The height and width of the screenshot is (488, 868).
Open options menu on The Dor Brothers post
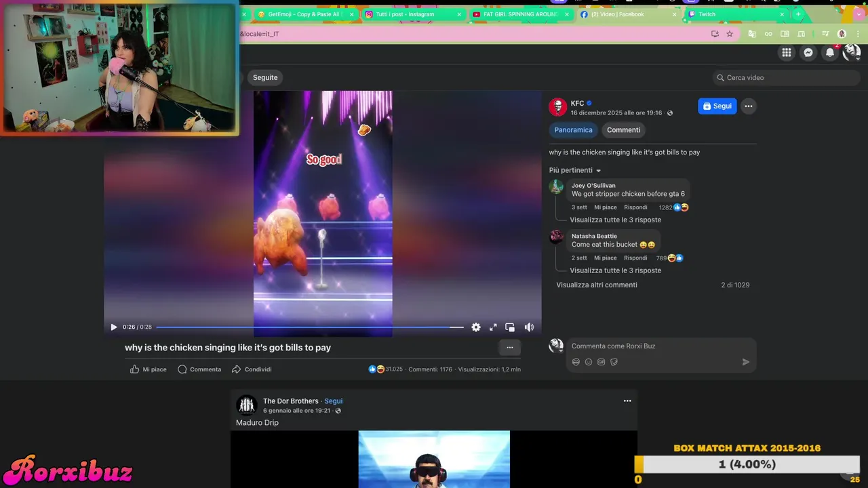point(627,401)
